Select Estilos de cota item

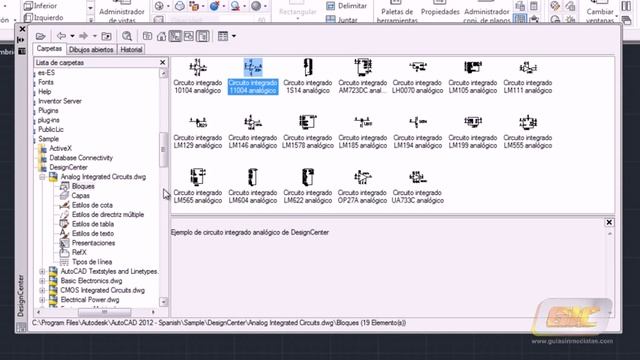[x=92, y=205]
